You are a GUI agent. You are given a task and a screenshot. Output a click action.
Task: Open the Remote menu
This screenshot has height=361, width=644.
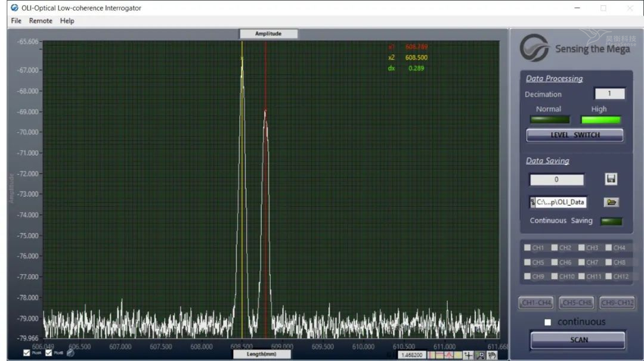[41, 20]
